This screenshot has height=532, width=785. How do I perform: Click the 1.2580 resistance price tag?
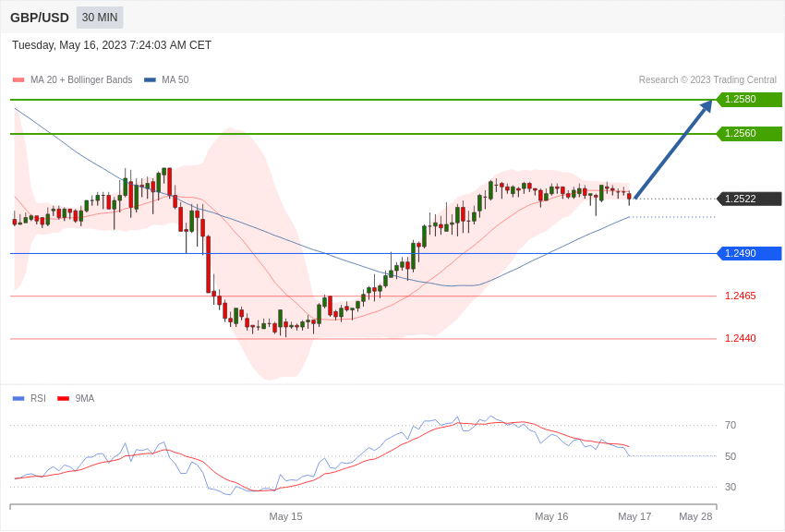tap(749, 99)
